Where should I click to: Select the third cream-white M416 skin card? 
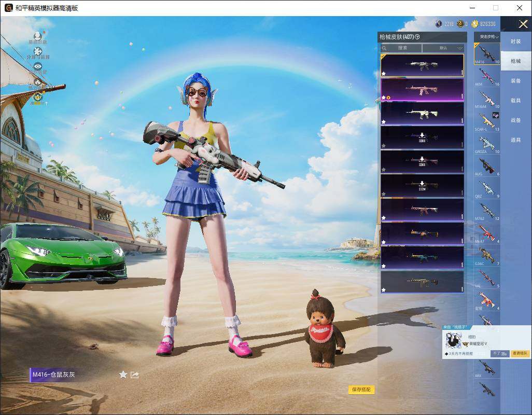point(422,114)
